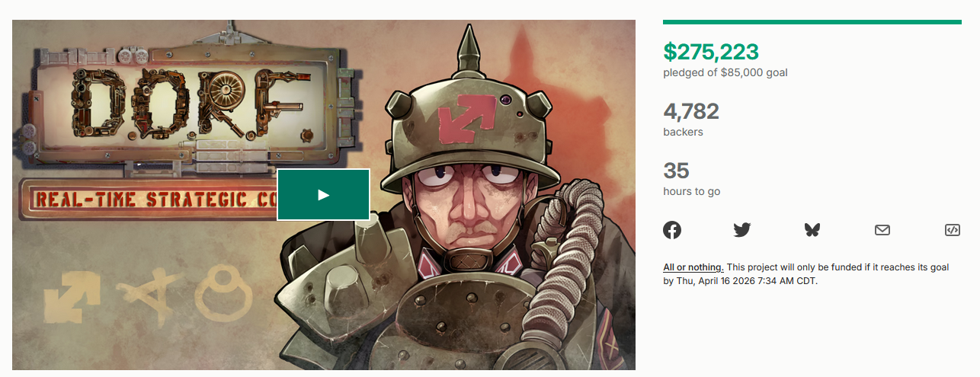Open the 'All or nothing' link

click(693, 267)
